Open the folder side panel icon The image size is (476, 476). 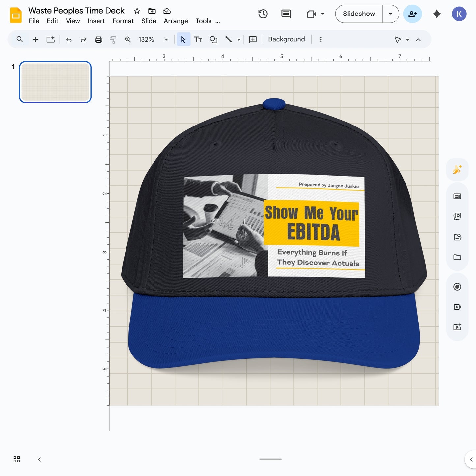coord(457,257)
